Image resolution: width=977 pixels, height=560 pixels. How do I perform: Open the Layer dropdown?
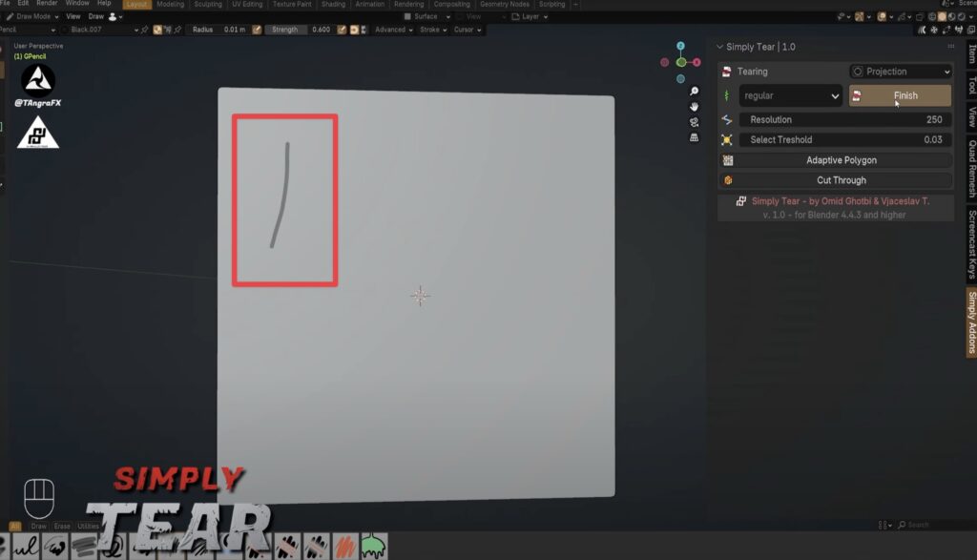(x=530, y=17)
